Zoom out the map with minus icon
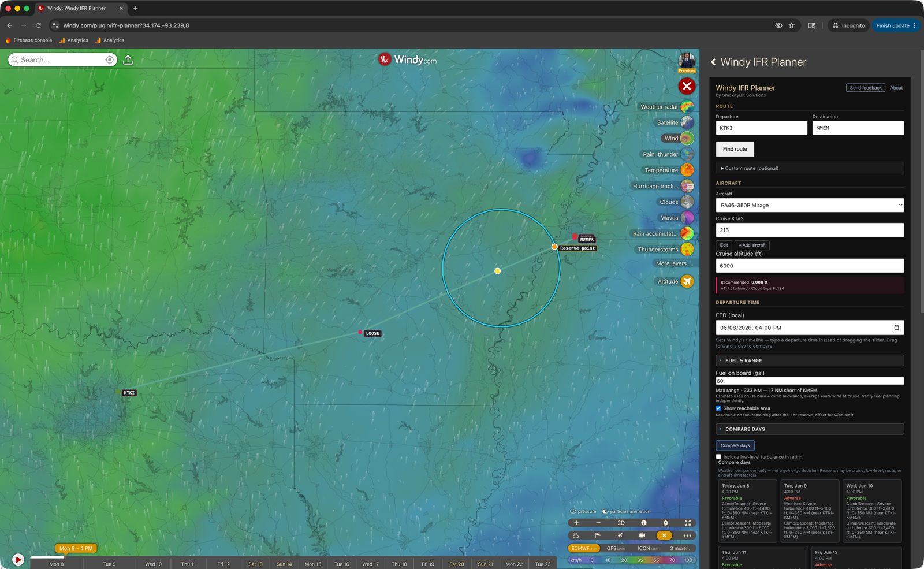Screen dimensions: 924x569 [x=598, y=523]
